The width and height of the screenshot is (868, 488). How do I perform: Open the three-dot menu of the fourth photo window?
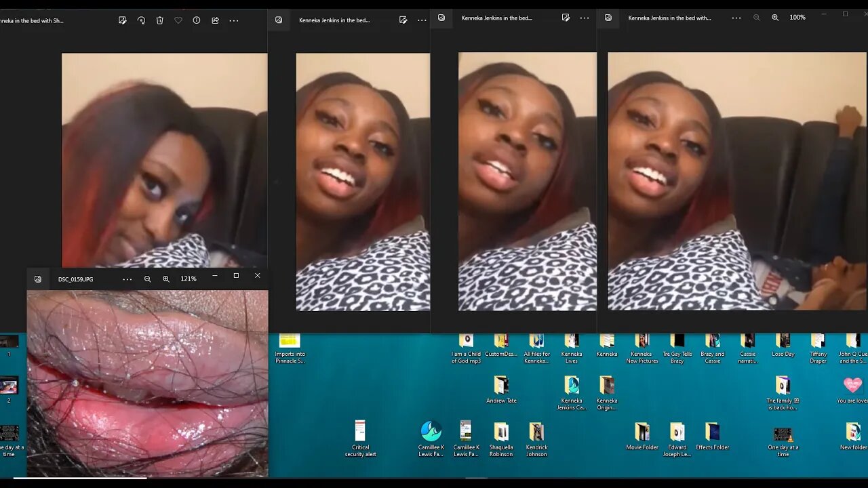736,18
